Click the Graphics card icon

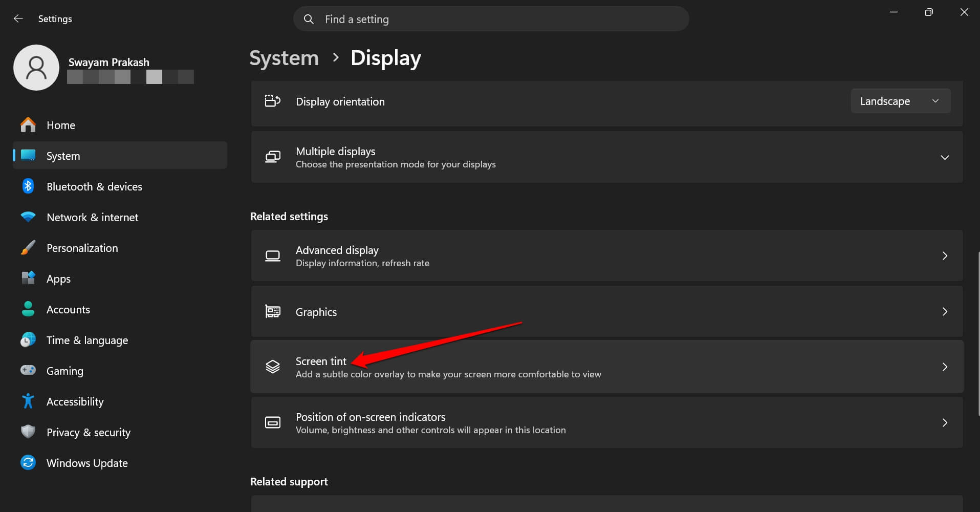pyautogui.click(x=272, y=311)
